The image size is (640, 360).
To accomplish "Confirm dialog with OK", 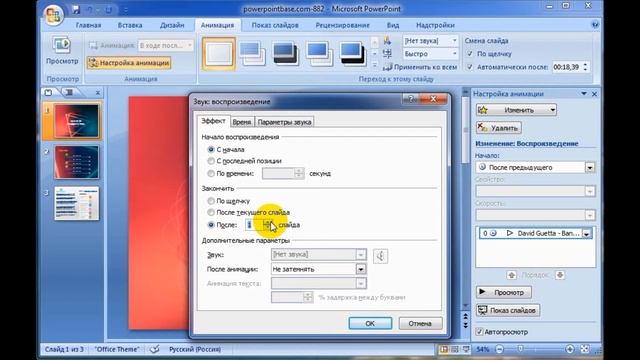I will click(x=370, y=323).
